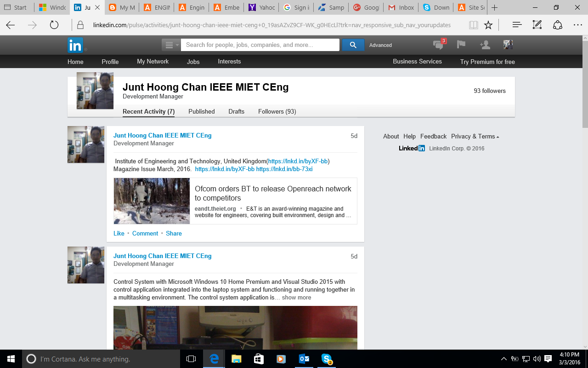The width and height of the screenshot is (588, 368).
Task: Open Windows Store from taskbar
Action: pos(259,359)
